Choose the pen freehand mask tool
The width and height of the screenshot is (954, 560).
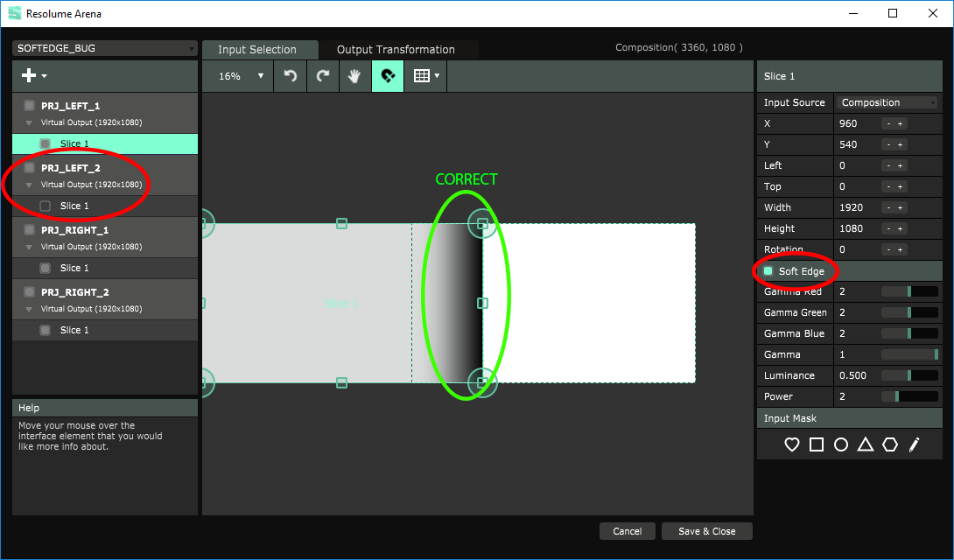914,444
